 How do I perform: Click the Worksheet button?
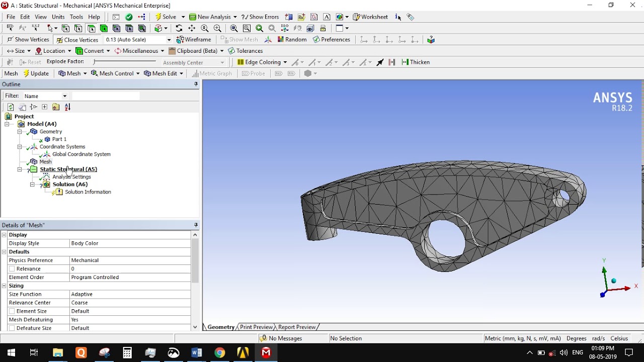pyautogui.click(x=370, y=17)
